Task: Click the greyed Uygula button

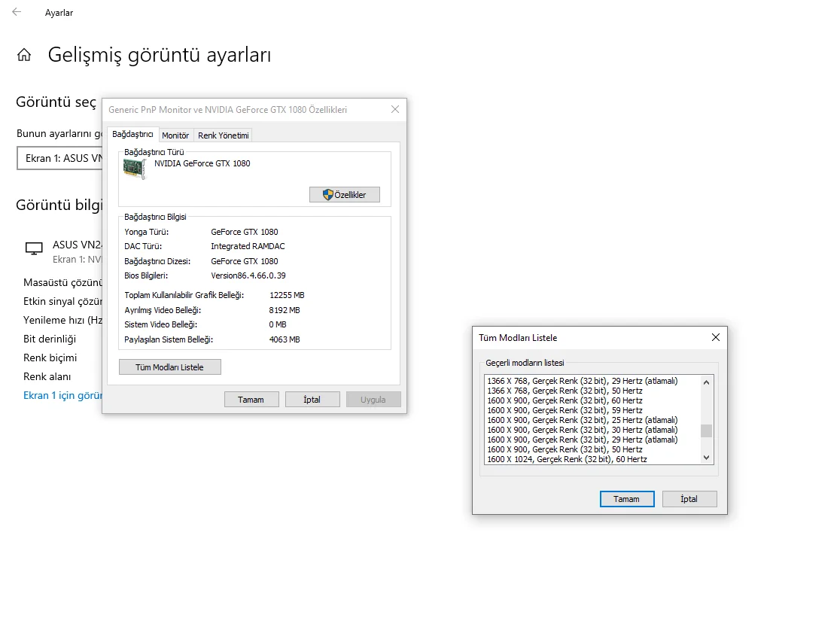Action: 373,400
